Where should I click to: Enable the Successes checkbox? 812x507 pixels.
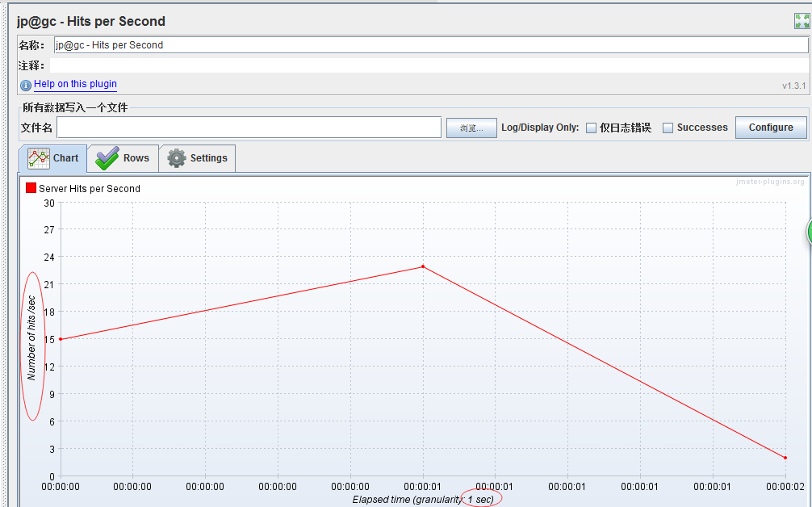point(668,128)
